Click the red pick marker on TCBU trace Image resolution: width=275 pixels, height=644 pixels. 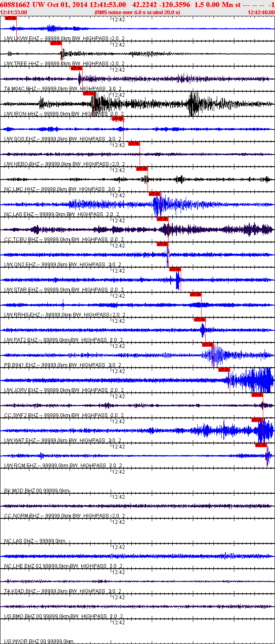(163, 219)
